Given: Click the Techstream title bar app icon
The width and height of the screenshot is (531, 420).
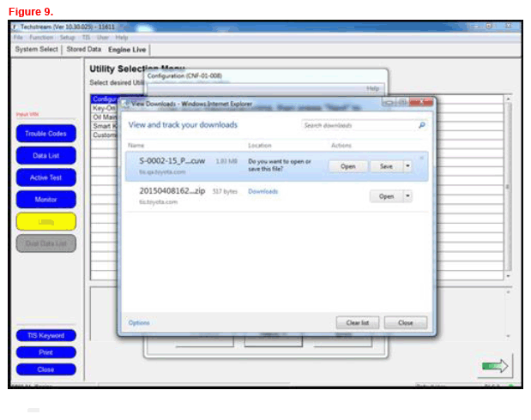Looking at the screenshot, I should [x=15, y=27].
